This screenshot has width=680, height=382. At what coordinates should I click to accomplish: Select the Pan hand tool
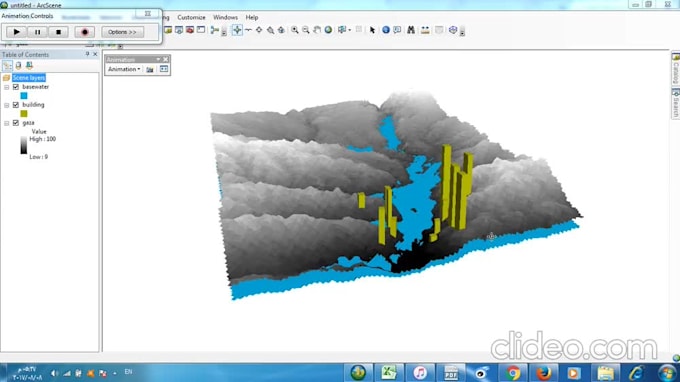[317, 30]
